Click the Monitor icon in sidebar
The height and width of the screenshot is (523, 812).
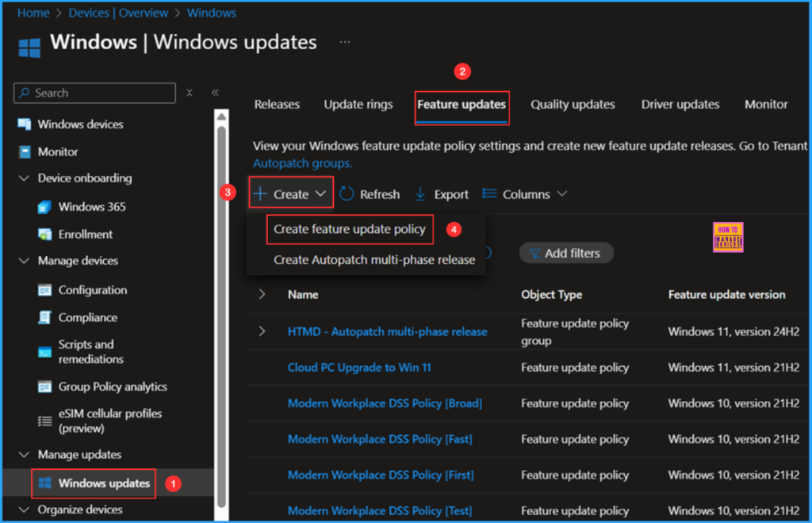coord(25,151)
